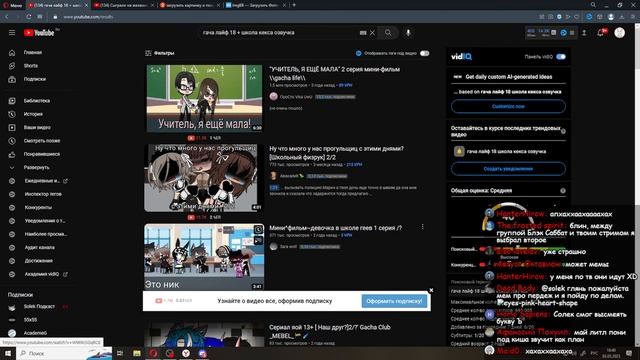This screenshot has height=360, width=640.
Task: Click the Customize now button
Action: point(508,106)
